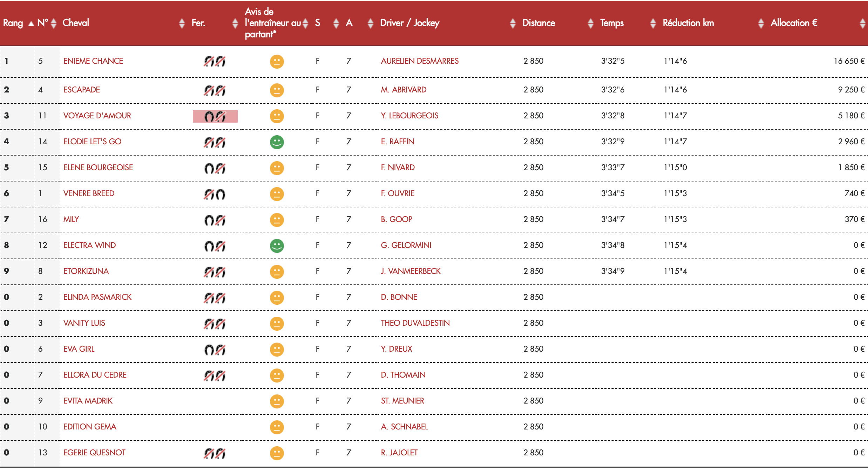Viewport: 868px width, 468px height.
Task: Open horse page VOYAGE D'AMOUR
Action: coord(97,116)
